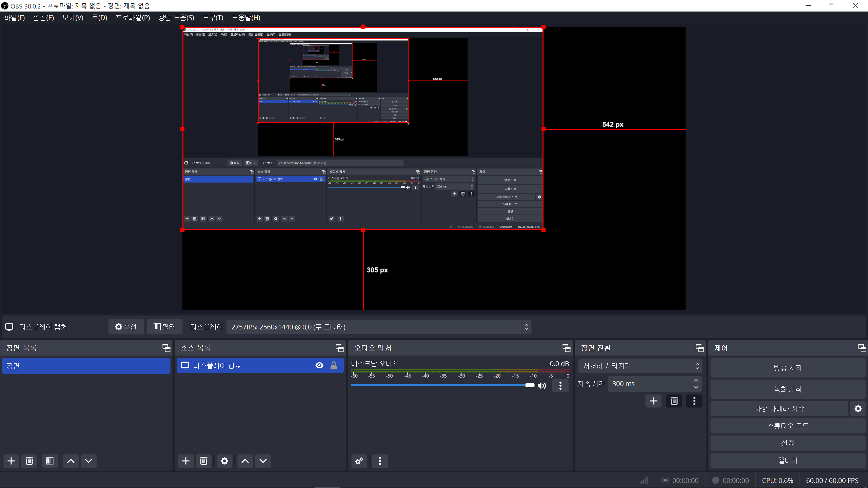Screen dimensions: 868x488
Task: Open source Properties button in toolbar
Action: click(126, 327)
